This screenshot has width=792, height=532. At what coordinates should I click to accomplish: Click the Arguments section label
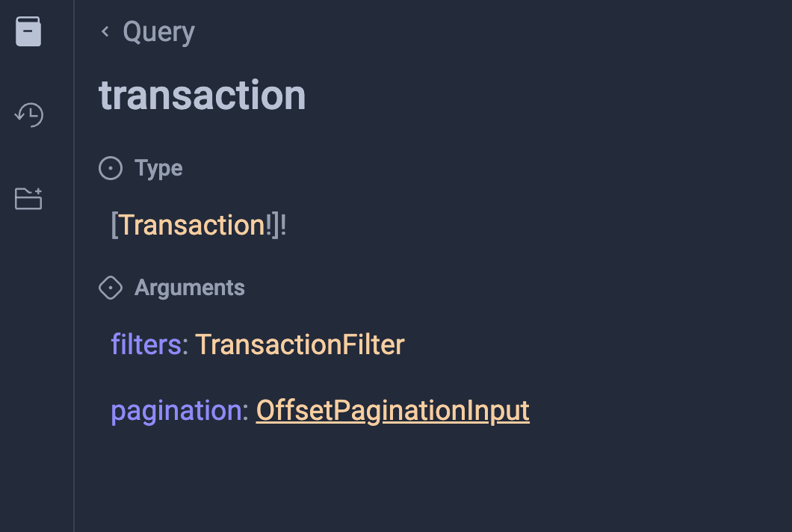coord(190,288)
